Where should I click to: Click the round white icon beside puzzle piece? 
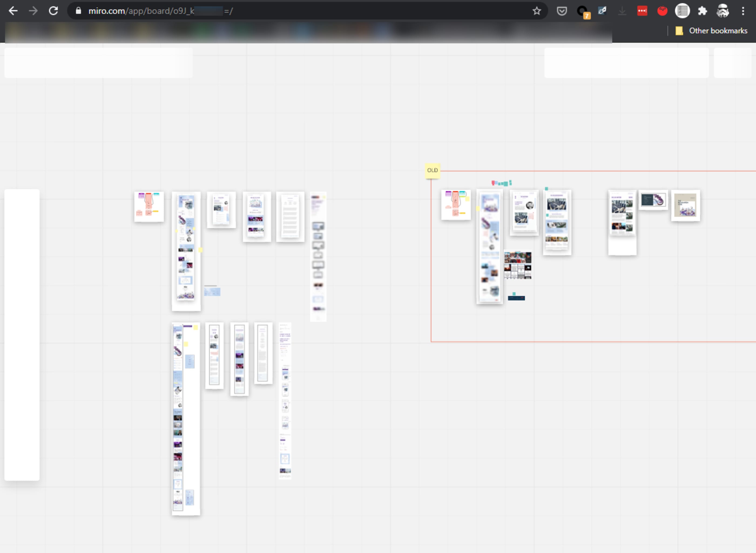click(x=682, y=11)
